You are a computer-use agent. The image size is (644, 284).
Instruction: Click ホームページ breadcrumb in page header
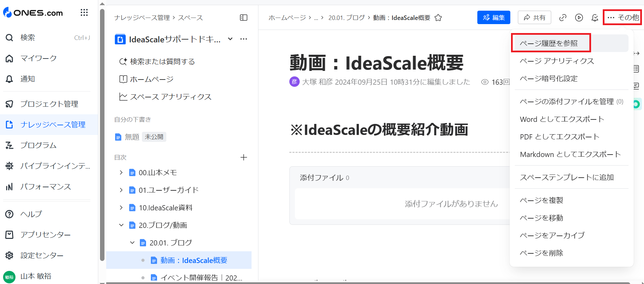click(x=287, y=18)
